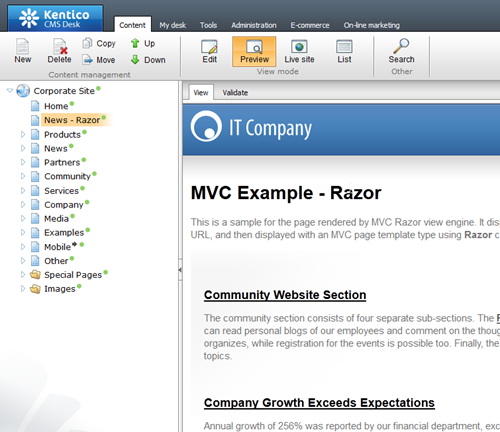This screenshot has height=432, width=500.
Task: Switch to the Validate tab
Action: tap(235, 93)
